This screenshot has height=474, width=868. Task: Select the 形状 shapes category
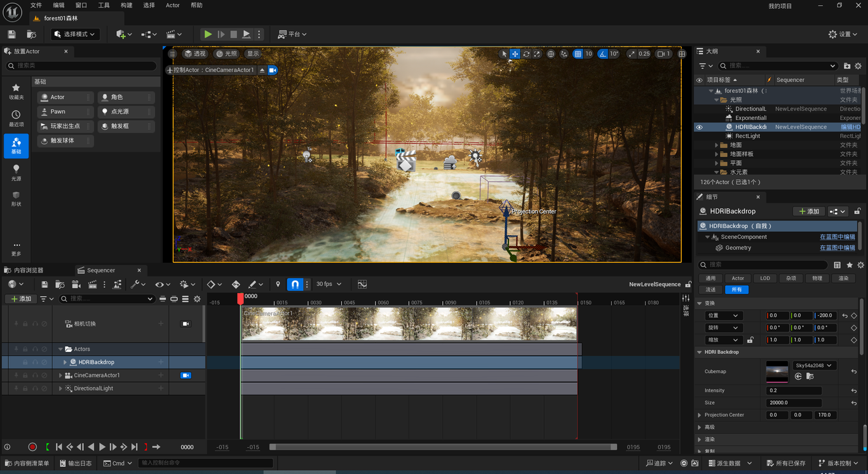16,199
